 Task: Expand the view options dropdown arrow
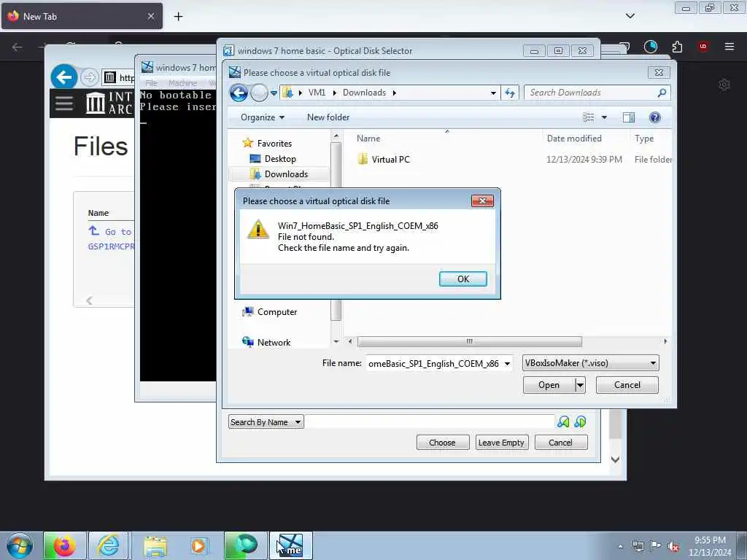[604, 117]
